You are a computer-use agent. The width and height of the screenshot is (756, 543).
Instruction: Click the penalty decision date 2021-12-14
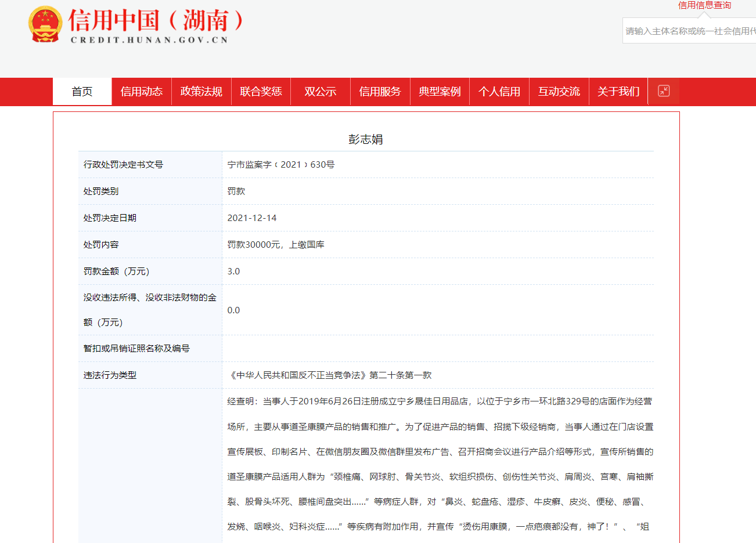point(252,218)
